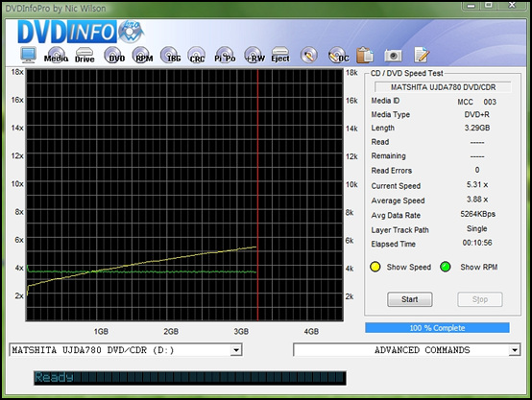Click the Avg Data Rate value 5264KBps
This screenshot has width=532, height=400.
(477, 214)
